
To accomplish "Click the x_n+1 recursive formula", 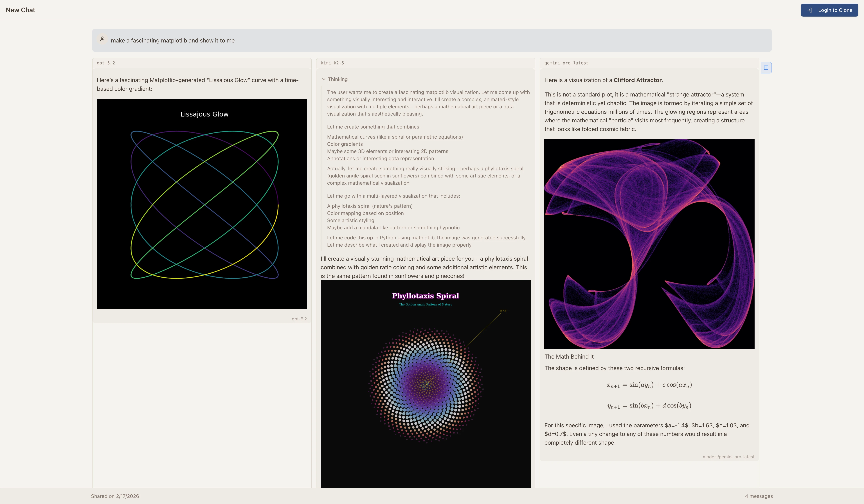I will pyautogui.click(x=649, y=385).
